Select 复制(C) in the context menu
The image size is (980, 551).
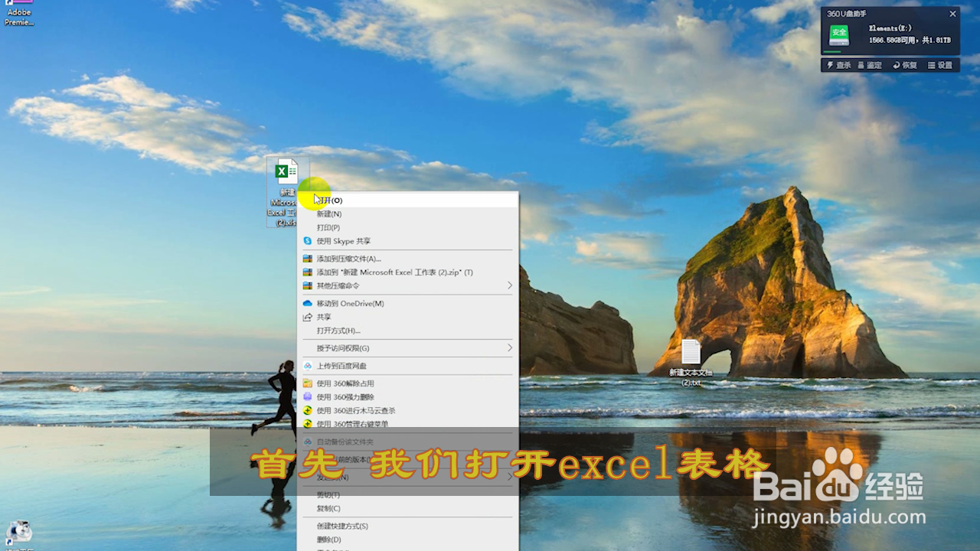coord(408,509)
